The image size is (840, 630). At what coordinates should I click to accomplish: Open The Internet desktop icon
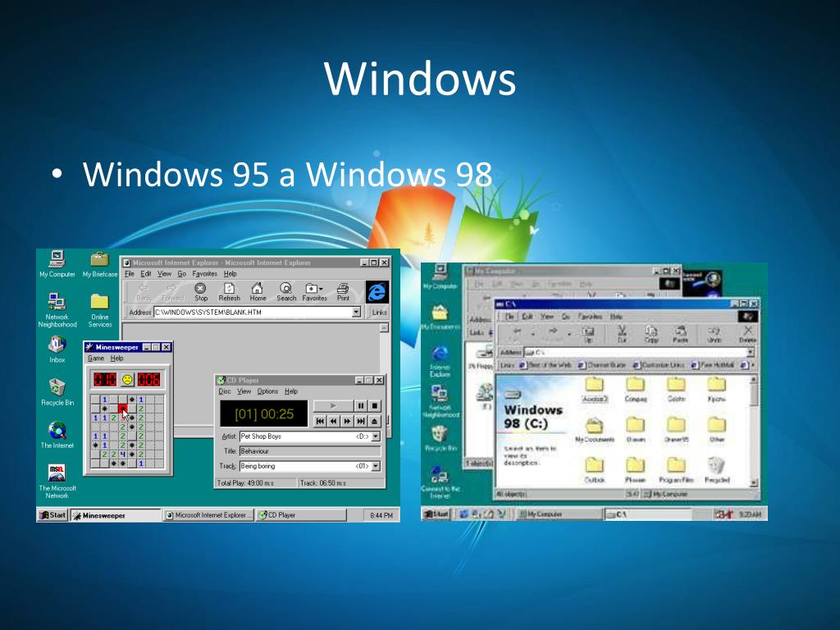click(57, 435)
